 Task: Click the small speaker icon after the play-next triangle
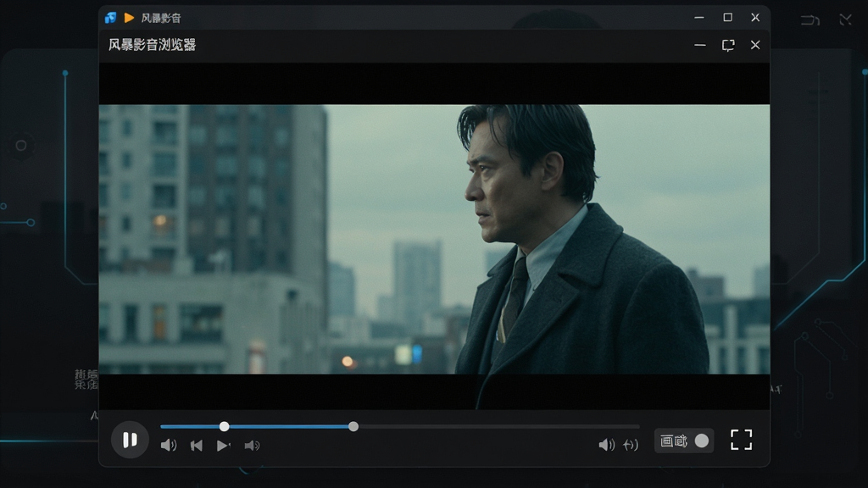click(x=252, y=446)
